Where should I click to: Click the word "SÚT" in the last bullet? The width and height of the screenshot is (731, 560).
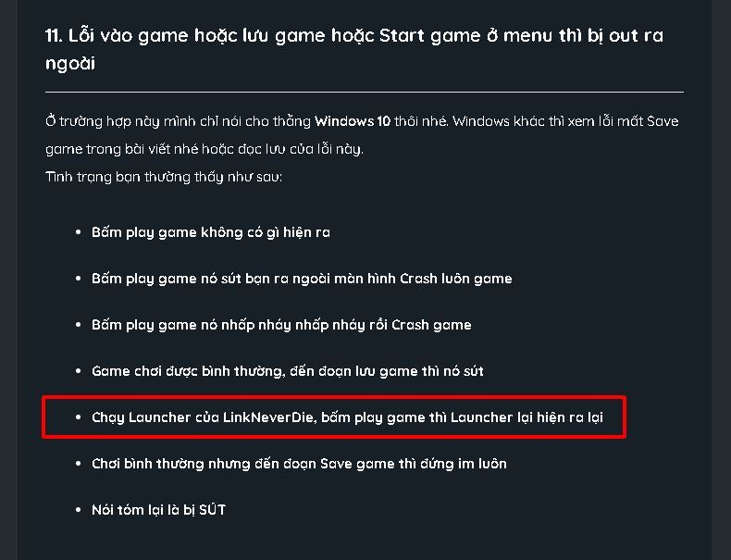(213, 509)
